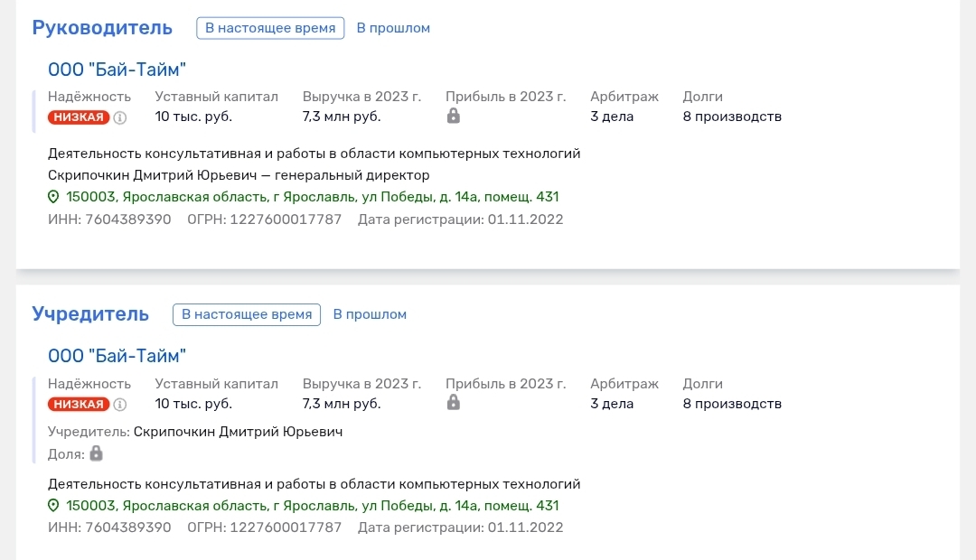
Task: Select 'В настоящее время' tab for Учредитель
Action: coord(247,314)
